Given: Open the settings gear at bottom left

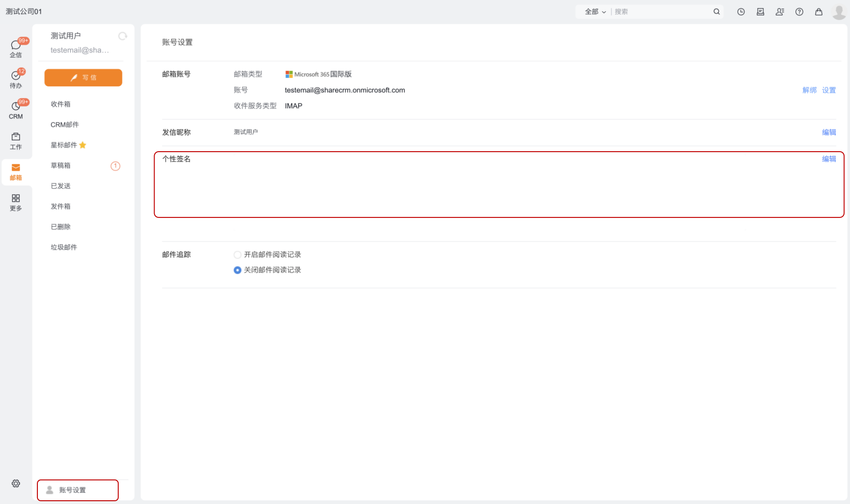Looking at the screenshot, I should 16,483.
